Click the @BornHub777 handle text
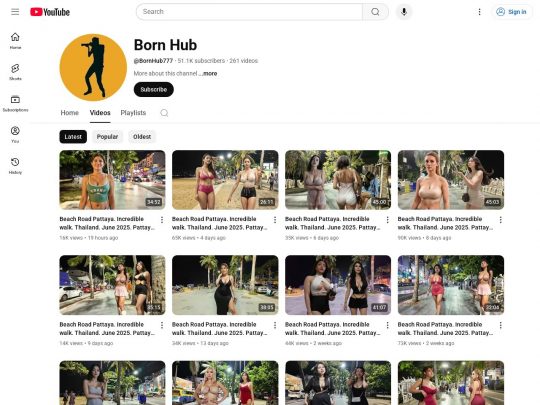Screen dimensions: 540x405 pos(153,61)
